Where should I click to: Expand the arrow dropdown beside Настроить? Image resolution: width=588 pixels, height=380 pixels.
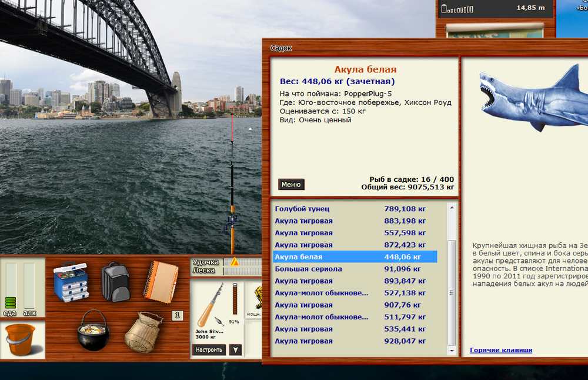coord(235,350)
